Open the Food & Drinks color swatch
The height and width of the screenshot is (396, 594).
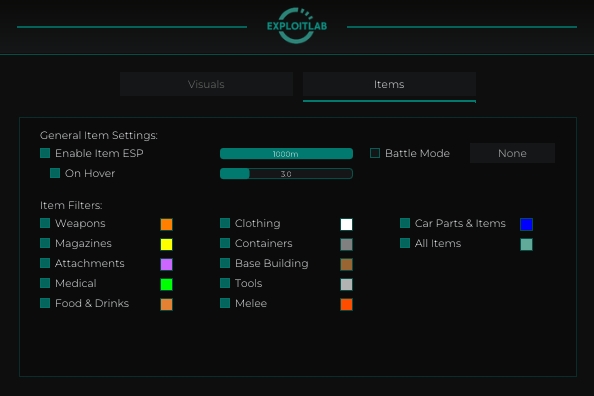tap(166, 305)
